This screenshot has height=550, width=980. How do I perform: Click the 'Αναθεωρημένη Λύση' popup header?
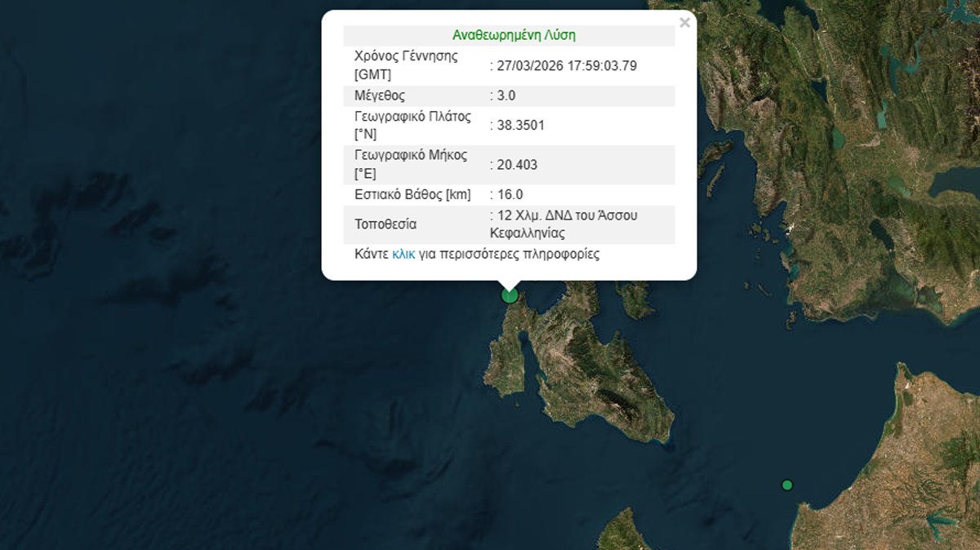tap(514, 35)
